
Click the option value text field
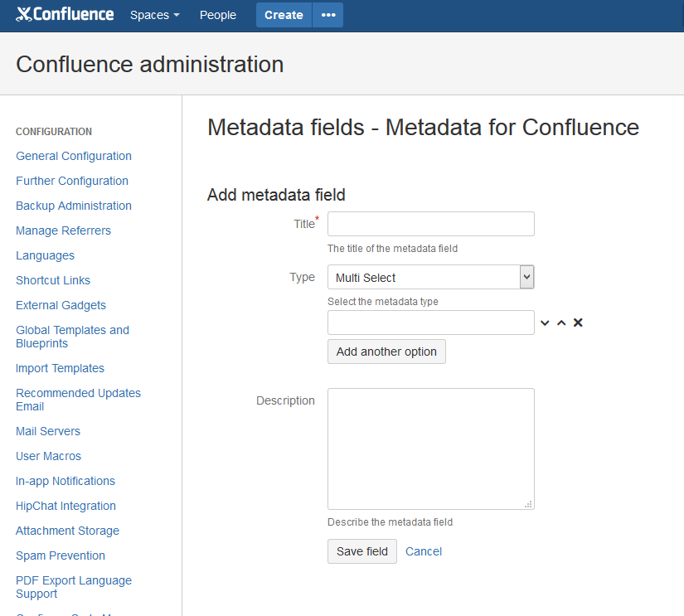tap(430, 323)
